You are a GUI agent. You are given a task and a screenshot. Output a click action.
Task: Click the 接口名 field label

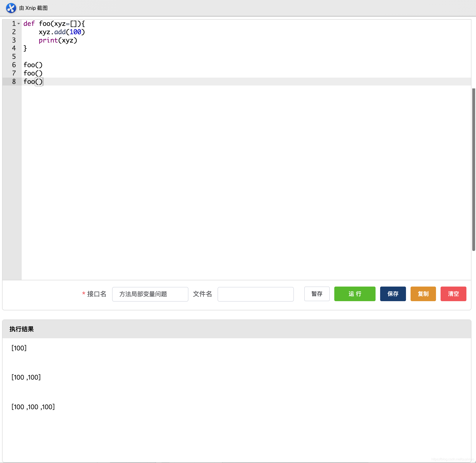pyautogui.click(x=97, y=294)
